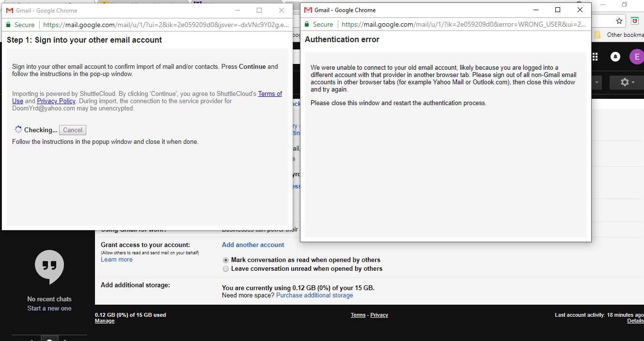The height and width of the screenshot is (341, 644).
Task: Open Google notifications bell
Action: pos(615,57)
